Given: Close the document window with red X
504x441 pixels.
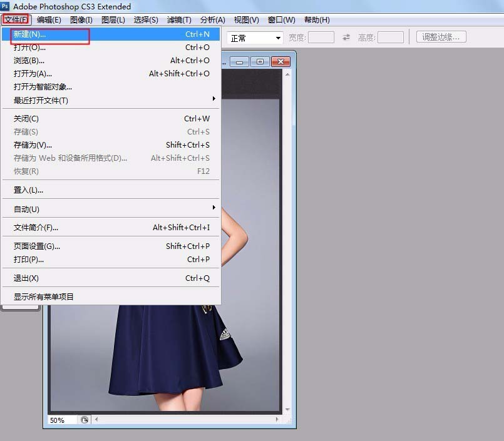Looking at the screenshot, I should pyautogui.click(x=280, y=62).
